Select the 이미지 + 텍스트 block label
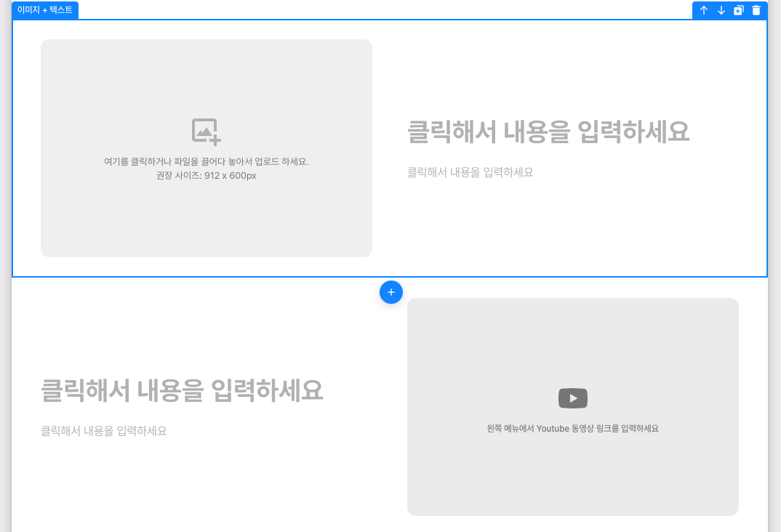 [x=44, y=9]
